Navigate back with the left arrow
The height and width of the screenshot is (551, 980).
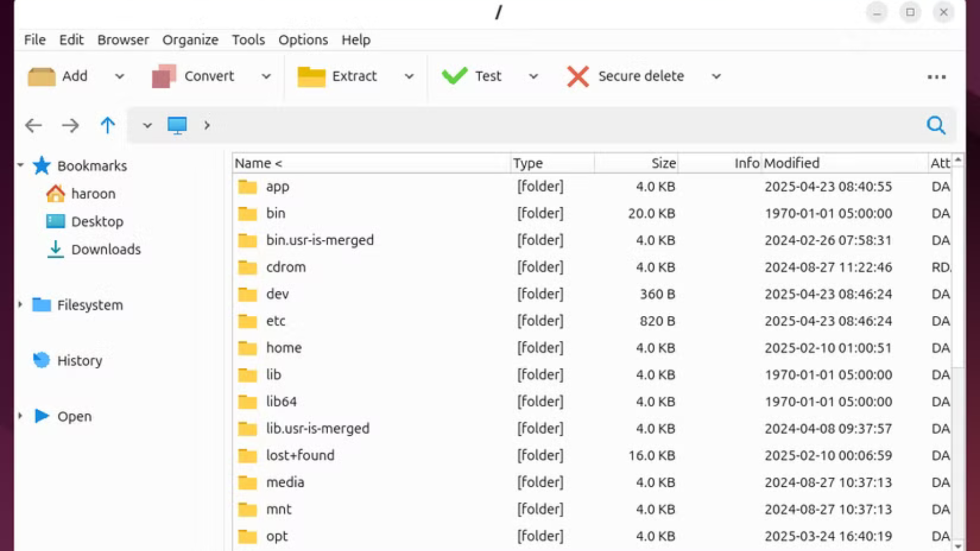click(x=34, y=125)
